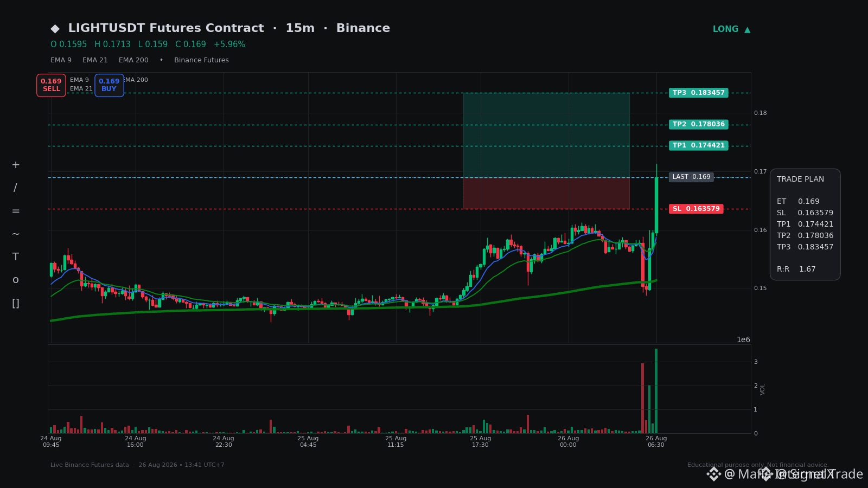Select the 15m timeframe in the title
This screenshot has height=488, width=868.
(300, 28)
